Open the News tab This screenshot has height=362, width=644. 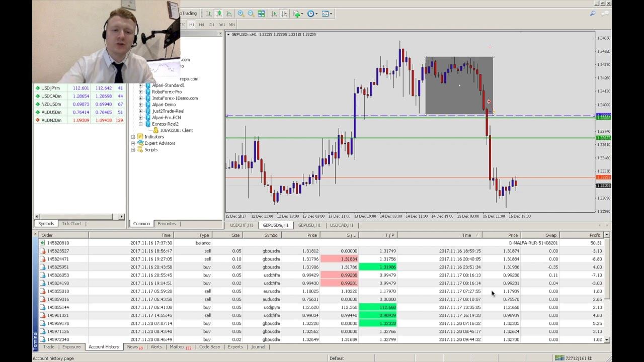134,347
